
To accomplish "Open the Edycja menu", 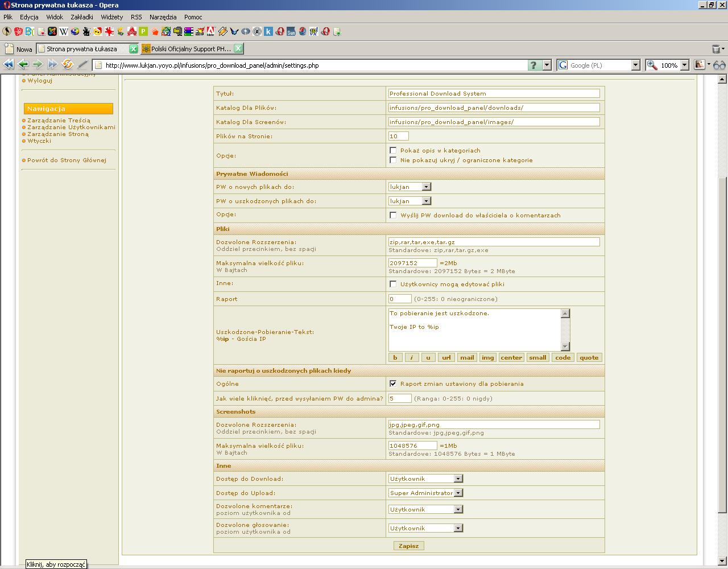I will (x=29, y=17).
